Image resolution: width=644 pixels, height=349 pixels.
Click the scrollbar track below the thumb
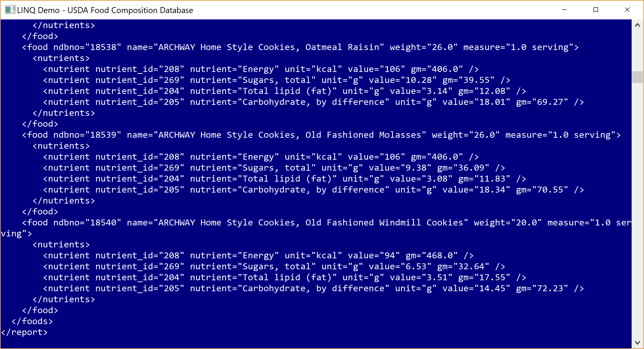click(x=637, y=210)
